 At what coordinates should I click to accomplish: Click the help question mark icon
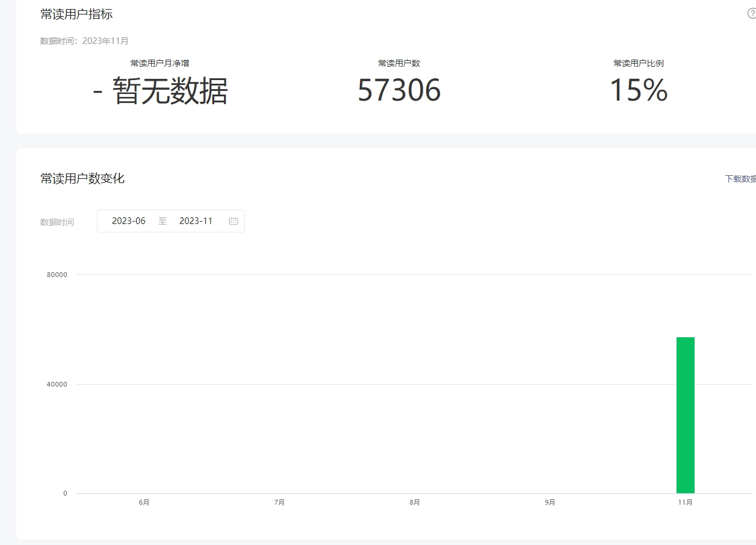[x=752, y=13]
